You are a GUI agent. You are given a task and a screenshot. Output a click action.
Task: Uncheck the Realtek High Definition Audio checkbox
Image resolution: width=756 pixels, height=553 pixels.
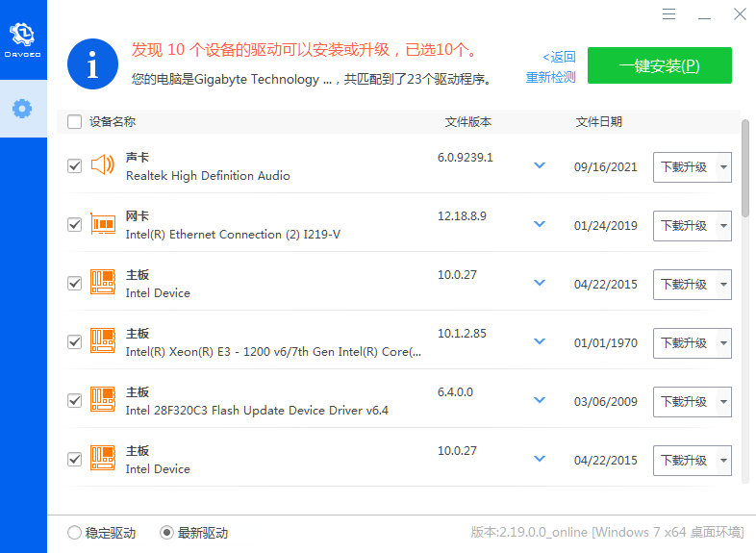(75, 166)
